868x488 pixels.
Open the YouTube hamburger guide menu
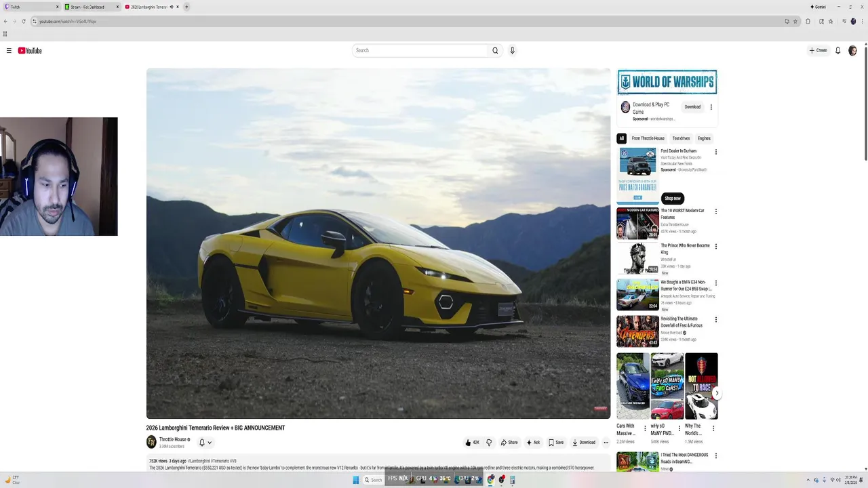pos(9,51)
